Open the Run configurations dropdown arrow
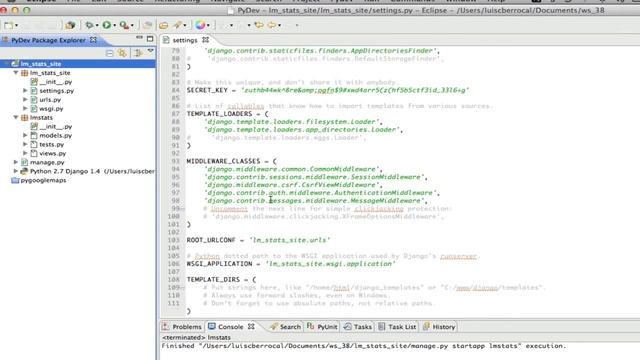The height and width of the screenshot is (360, 640). 114,26
